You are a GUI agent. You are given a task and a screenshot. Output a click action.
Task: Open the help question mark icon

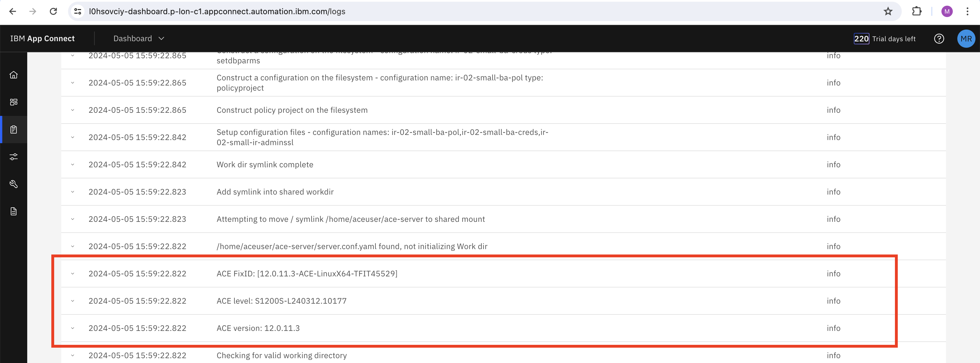pos(939,39)
